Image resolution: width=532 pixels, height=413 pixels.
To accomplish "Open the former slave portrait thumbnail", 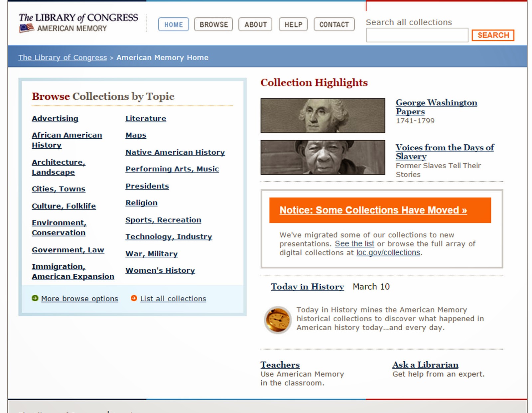I will coord(323,157).
